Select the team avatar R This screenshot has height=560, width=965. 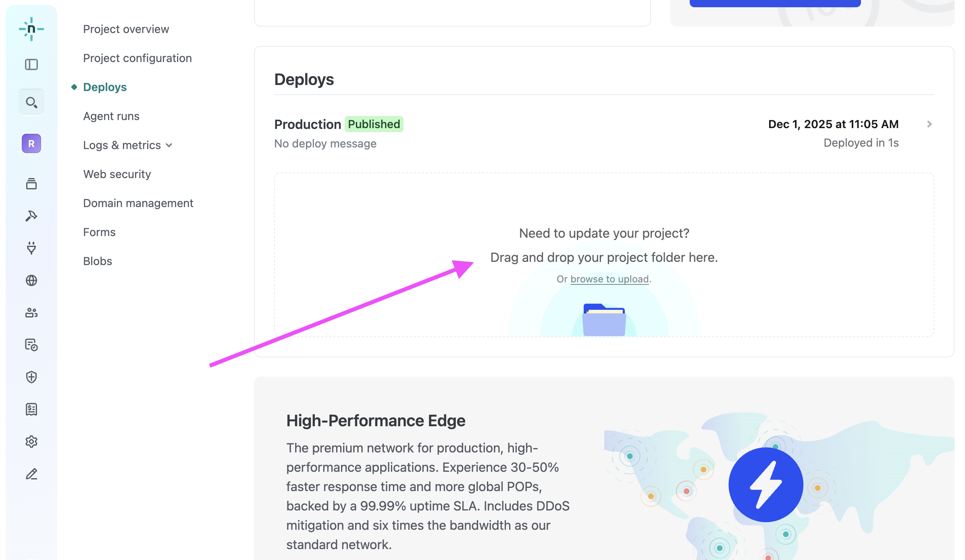click(x=31, y=143)
